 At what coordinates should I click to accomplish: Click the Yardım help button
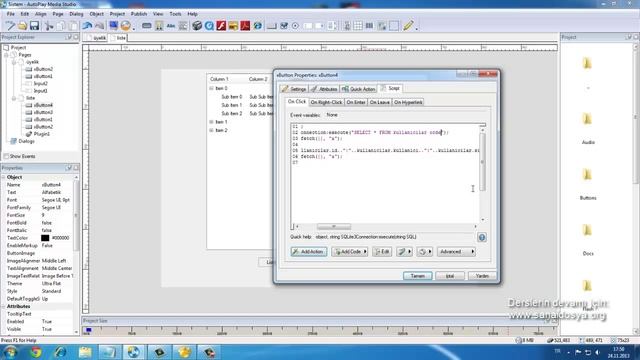click(x=482, y=276)
